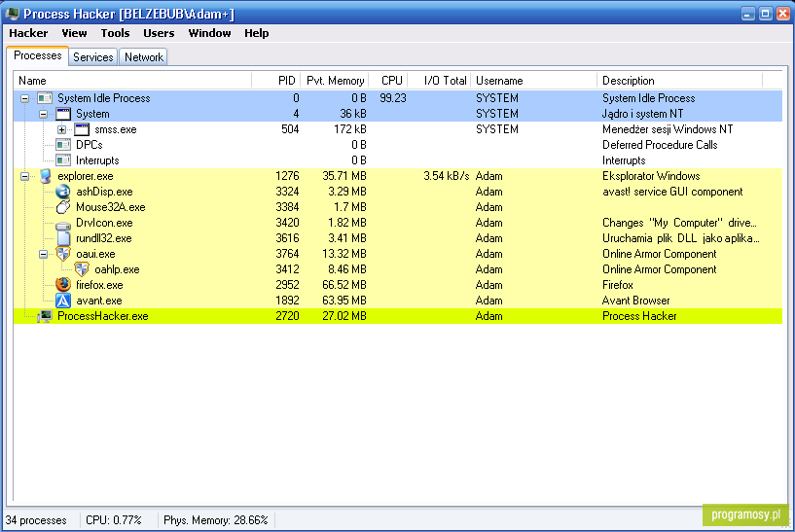Sort by the Description column header
Image resolution: width=795 pixels, height=532 pixels.
click(680, 81)
